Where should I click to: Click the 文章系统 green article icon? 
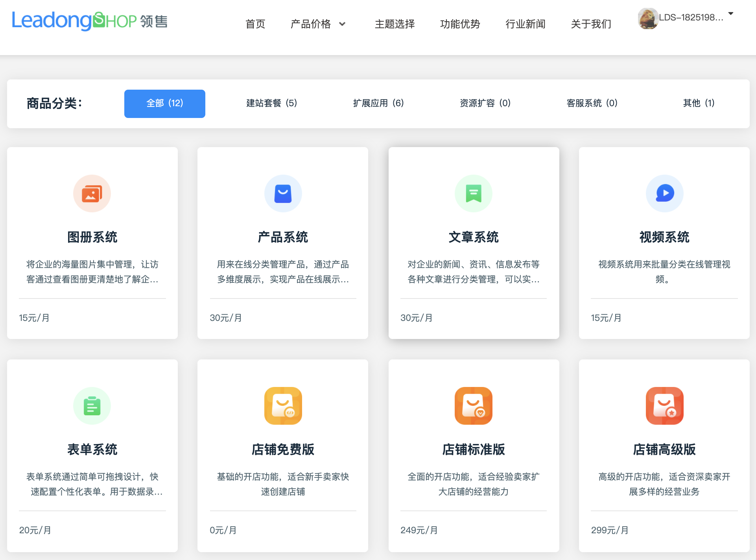point(474,193)
